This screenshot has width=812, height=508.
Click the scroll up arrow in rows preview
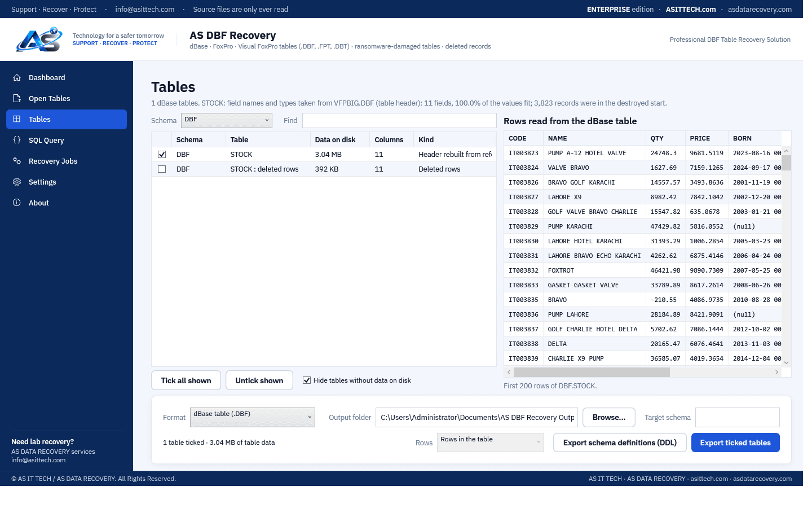786,151
